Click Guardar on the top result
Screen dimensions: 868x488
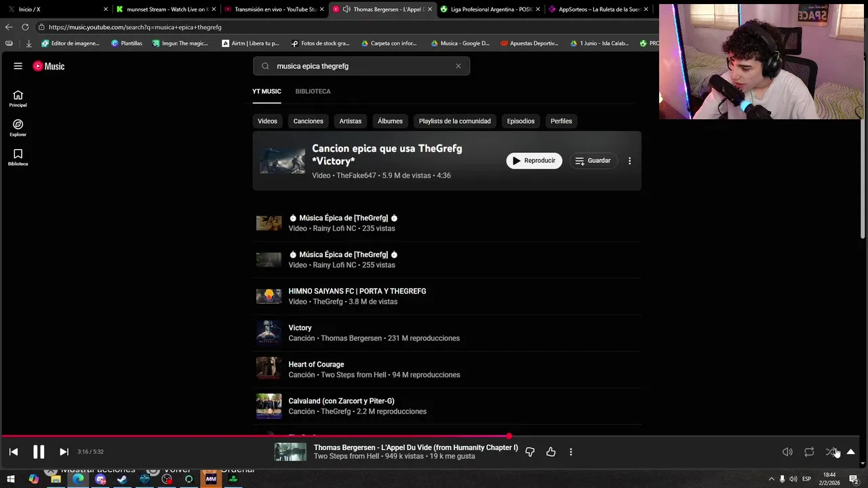click(x=593, y=161)
